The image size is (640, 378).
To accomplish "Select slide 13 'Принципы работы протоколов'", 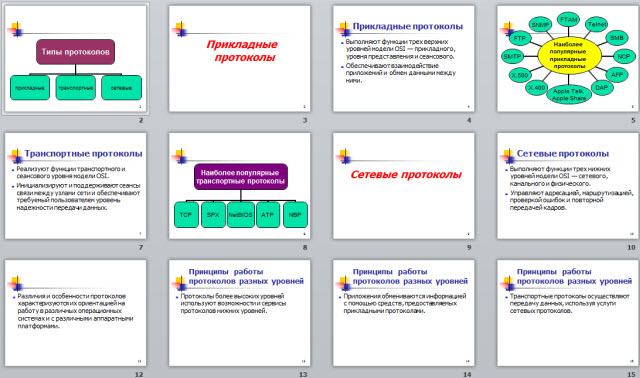I will 240,313.
